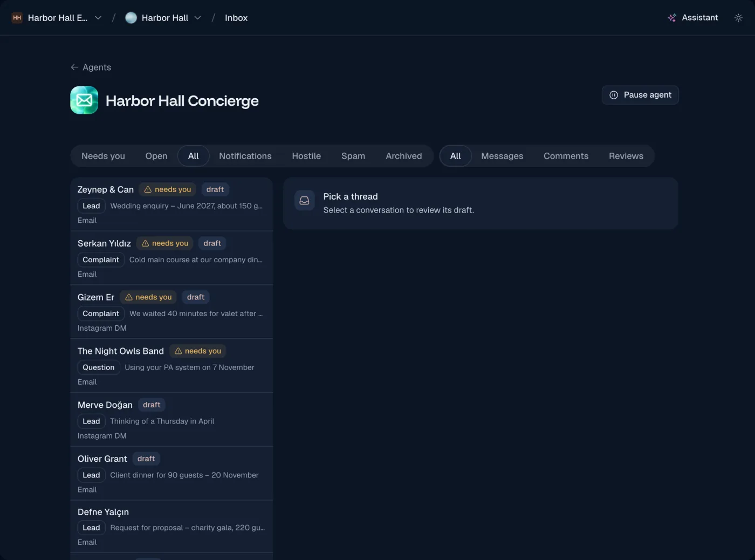Image resolution: width=755 pixels, height=560 pixels.
Task: Filter by Comments tab
Action: (x=566, y=156)
